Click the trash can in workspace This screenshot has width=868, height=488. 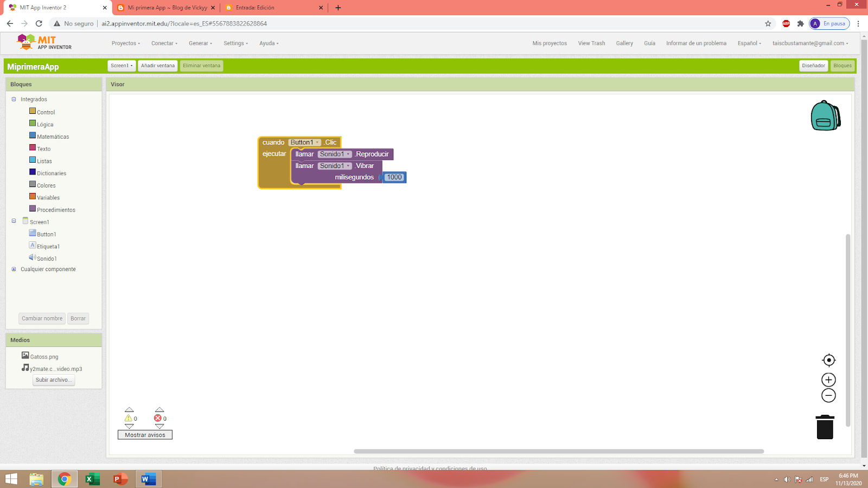tap(825, 427)
